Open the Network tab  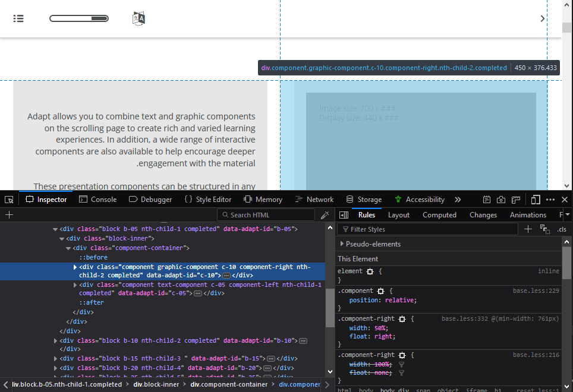coord(314,200)
